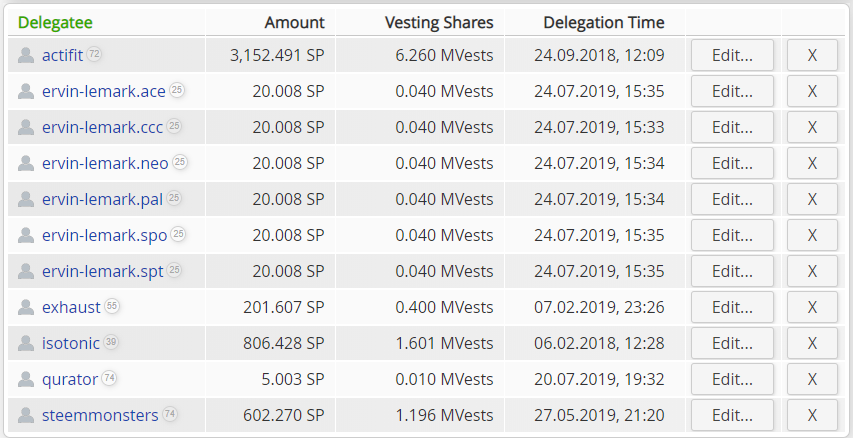Edit the actifit delegation

click(x=732, y=55)
